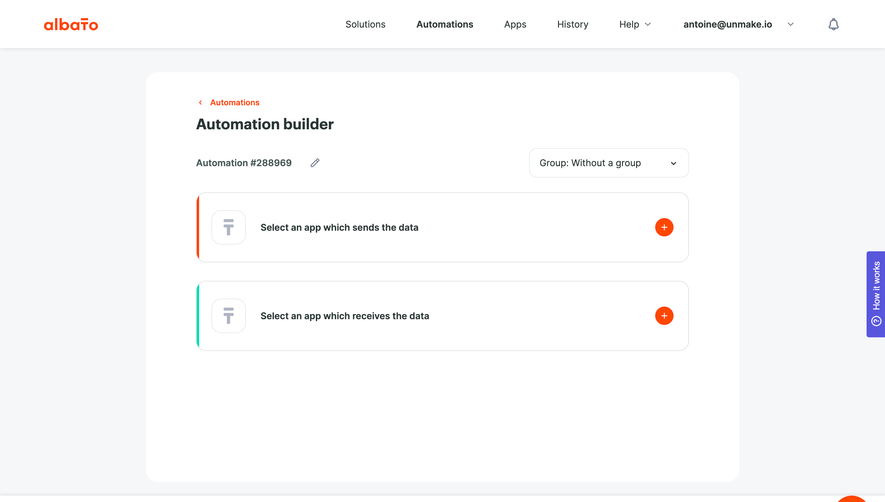Open the Apps page
The width and height of the screenshot is (885, 502).
pos(515,24)
